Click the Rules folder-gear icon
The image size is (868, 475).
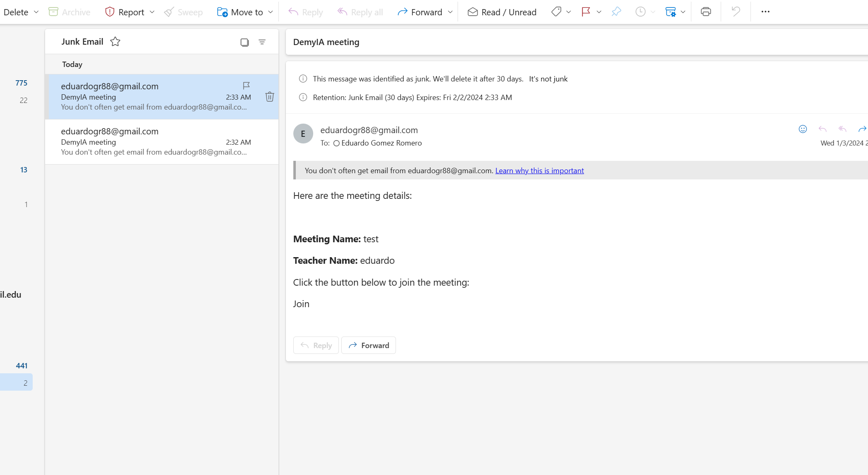(671, 12)
